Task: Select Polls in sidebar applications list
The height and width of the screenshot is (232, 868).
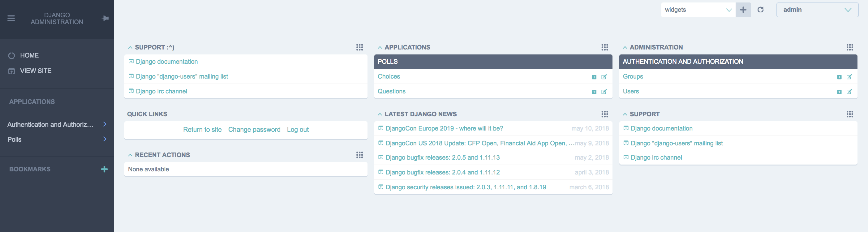Action: click(15, 140)
